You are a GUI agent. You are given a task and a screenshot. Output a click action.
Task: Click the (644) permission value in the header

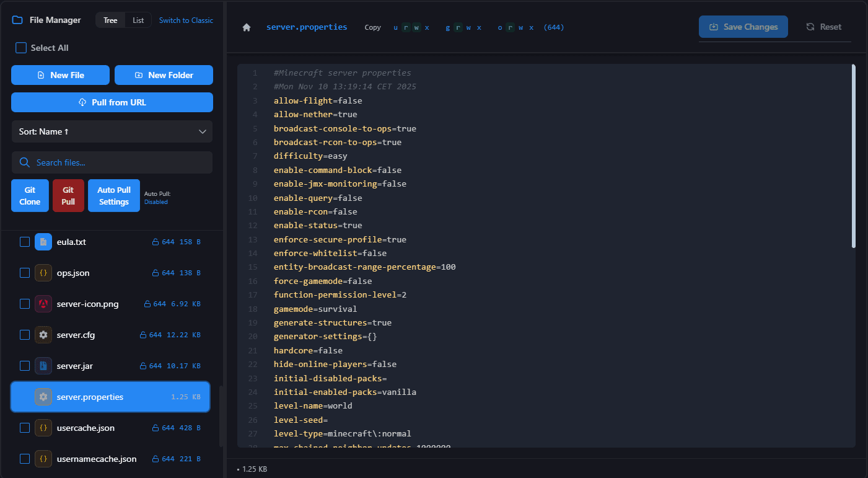[554, 27]
